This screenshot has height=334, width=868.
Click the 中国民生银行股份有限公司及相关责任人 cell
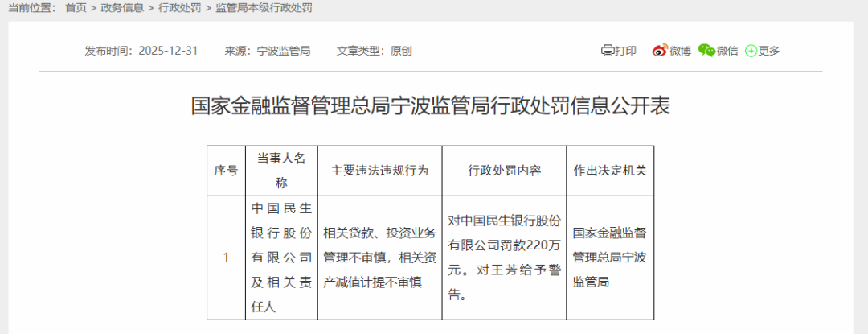pyautogui.click(x=281, y=258)
